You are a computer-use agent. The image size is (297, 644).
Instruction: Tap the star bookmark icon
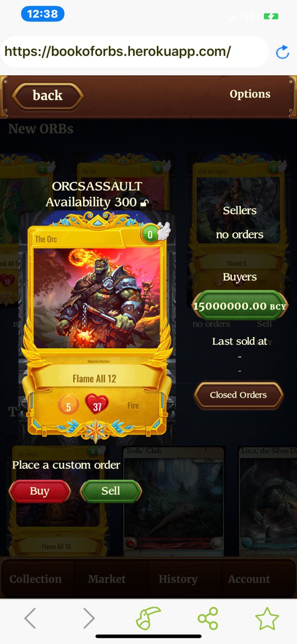267,618
